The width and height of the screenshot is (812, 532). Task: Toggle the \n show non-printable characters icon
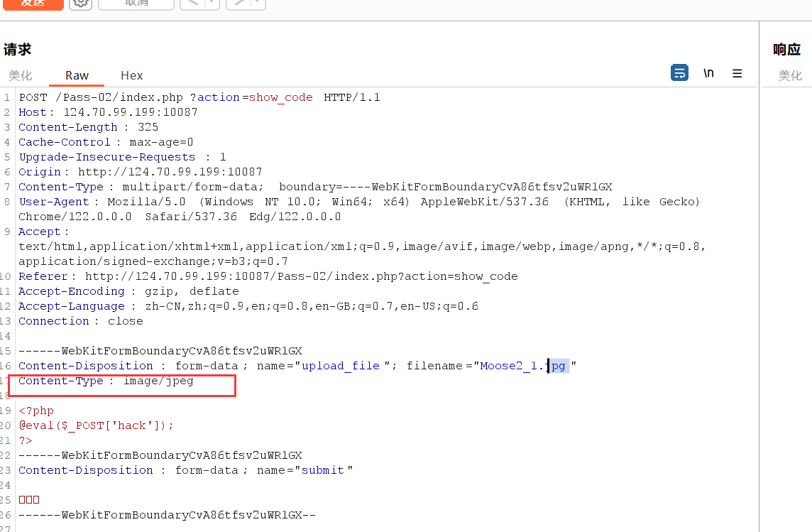pyautogui.click(x=708, y=72)
